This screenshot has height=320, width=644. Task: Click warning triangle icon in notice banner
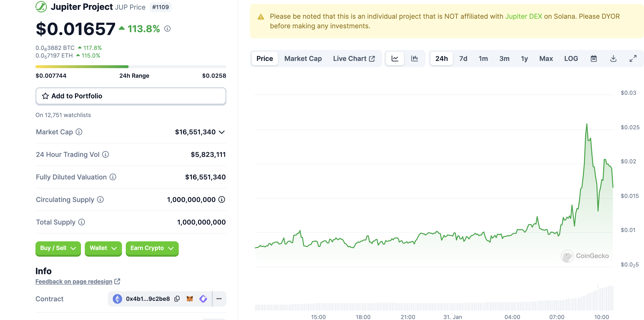coord(261,17)
